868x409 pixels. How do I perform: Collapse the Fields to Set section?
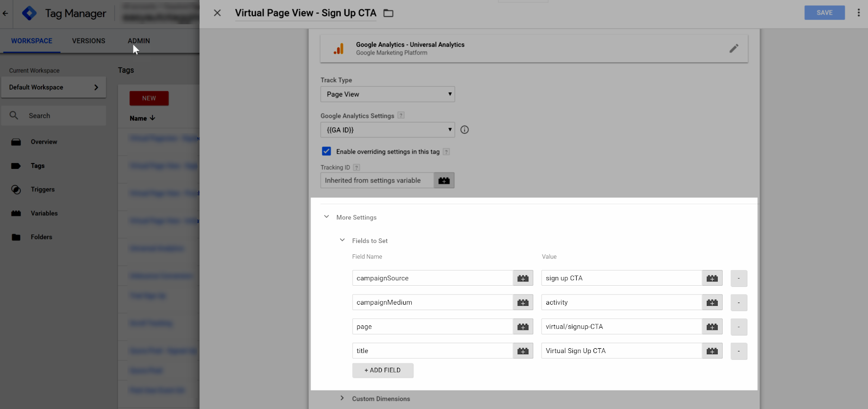pos(342,240)
